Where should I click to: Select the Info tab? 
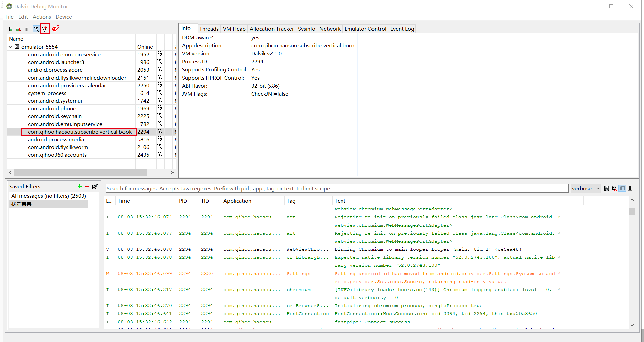click(186, 28)
